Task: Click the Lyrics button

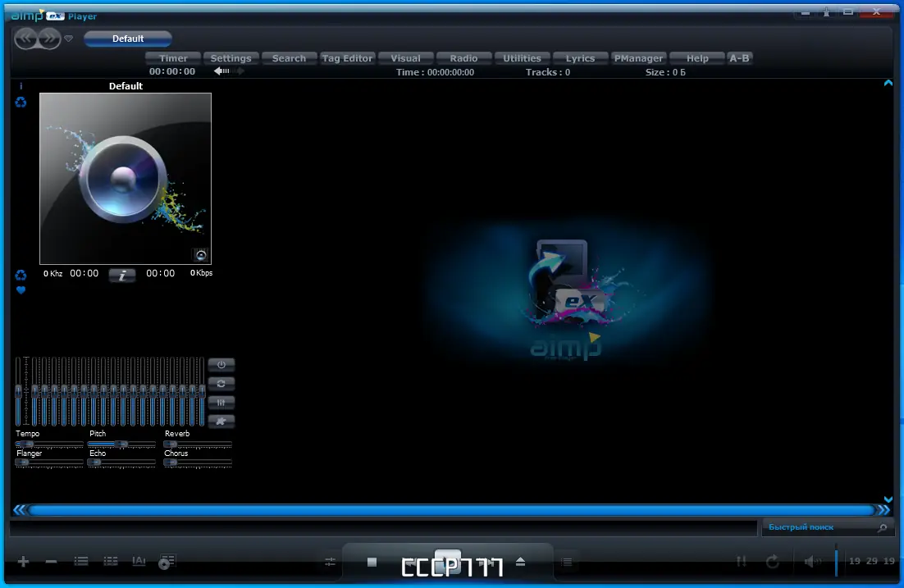Action: click(x=580, y=58)
